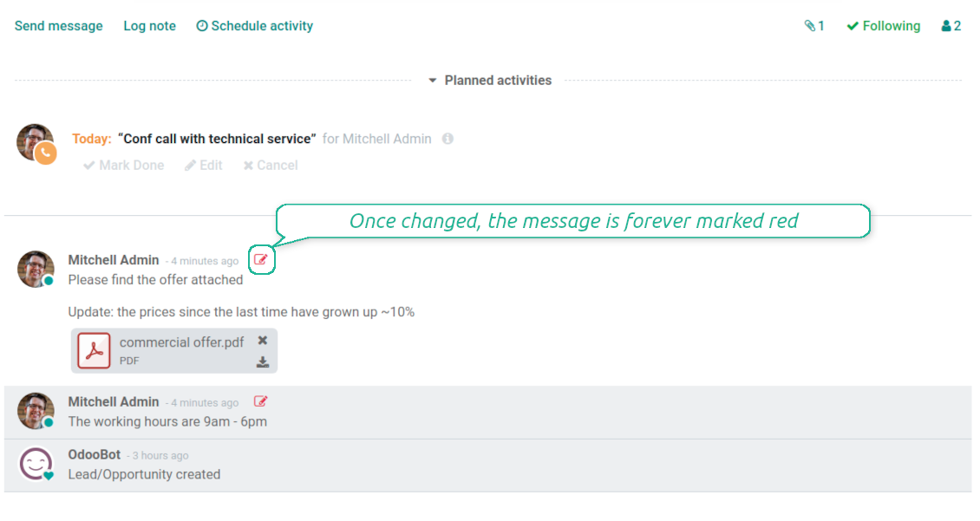
Task: Download the commercial offer.pdf attachment
Action: [263, 362]
